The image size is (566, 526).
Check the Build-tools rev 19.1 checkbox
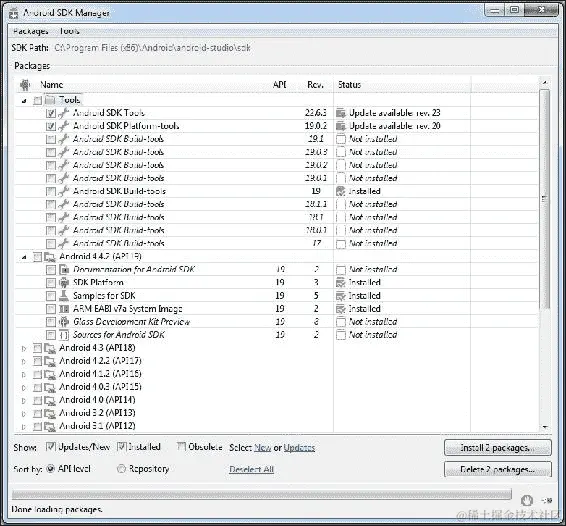coord(51,139)
